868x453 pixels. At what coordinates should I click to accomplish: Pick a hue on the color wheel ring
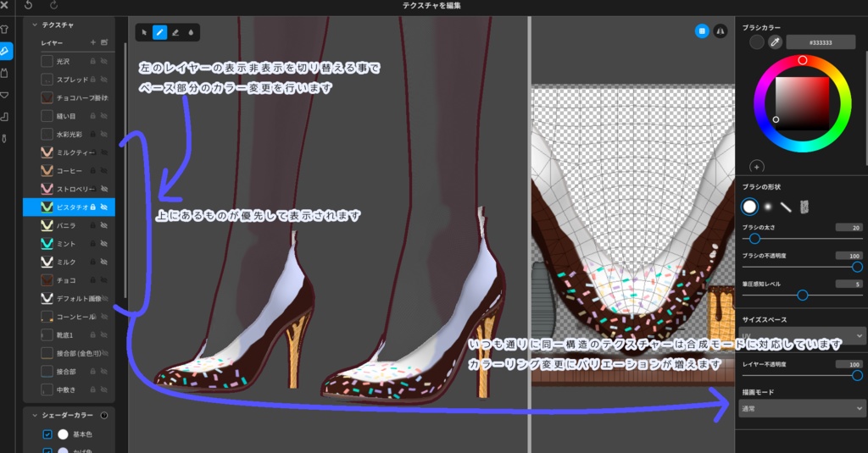[x=802, y=60]
